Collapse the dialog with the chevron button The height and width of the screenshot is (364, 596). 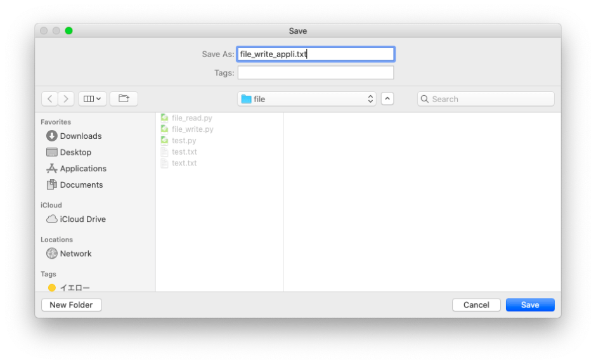387,99
